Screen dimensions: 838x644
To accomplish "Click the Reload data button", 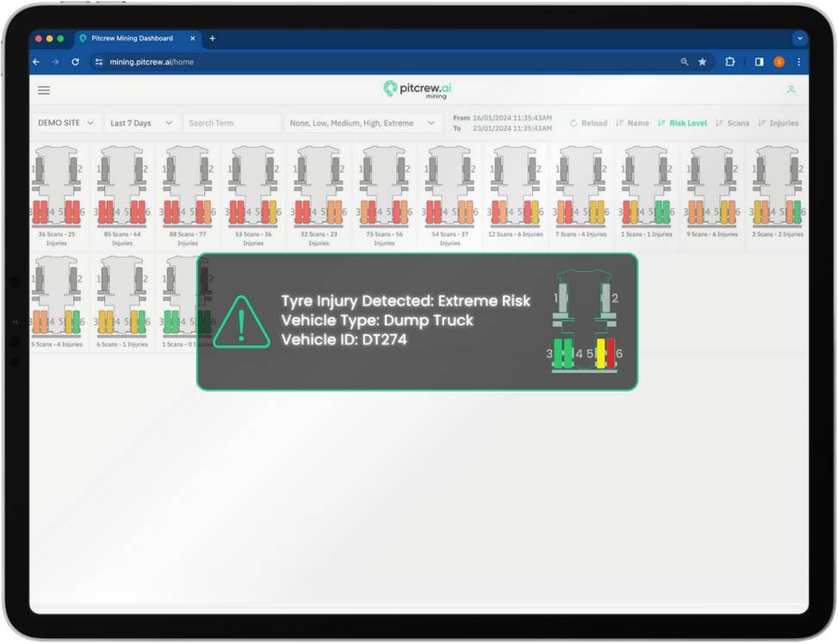I will coord(588,123).
